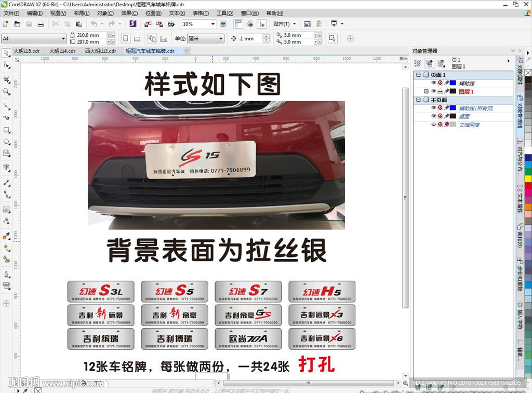Image resolution: width=532 pixels, height=393 pixels.
Task: Toggle visibility of 桌面 layer
Action: pyautogui.click(x=434, y=116)
